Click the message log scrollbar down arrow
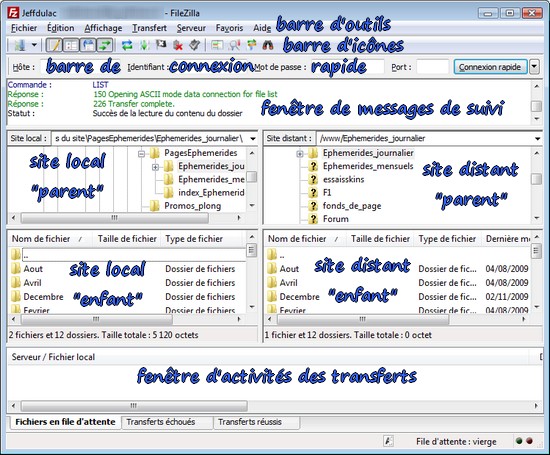 coord(536,120)
